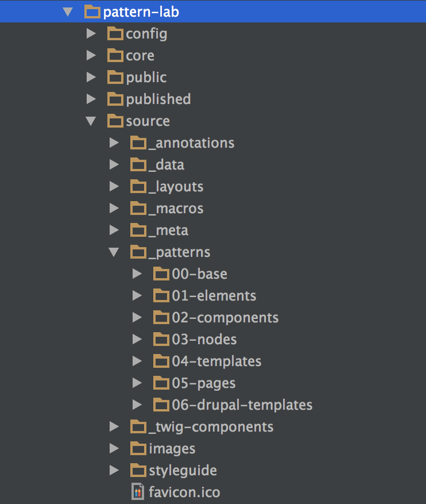Click the styleguide folder icon

click(138, 470)
